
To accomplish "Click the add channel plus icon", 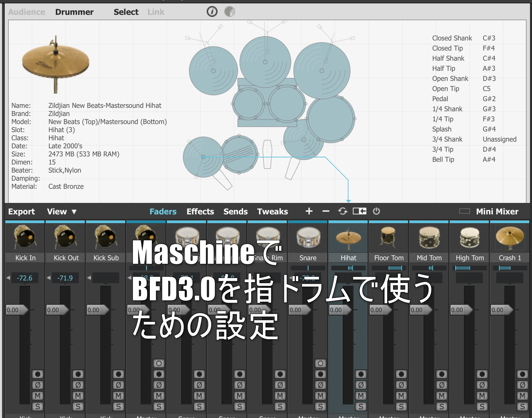I will coord(309,211).
